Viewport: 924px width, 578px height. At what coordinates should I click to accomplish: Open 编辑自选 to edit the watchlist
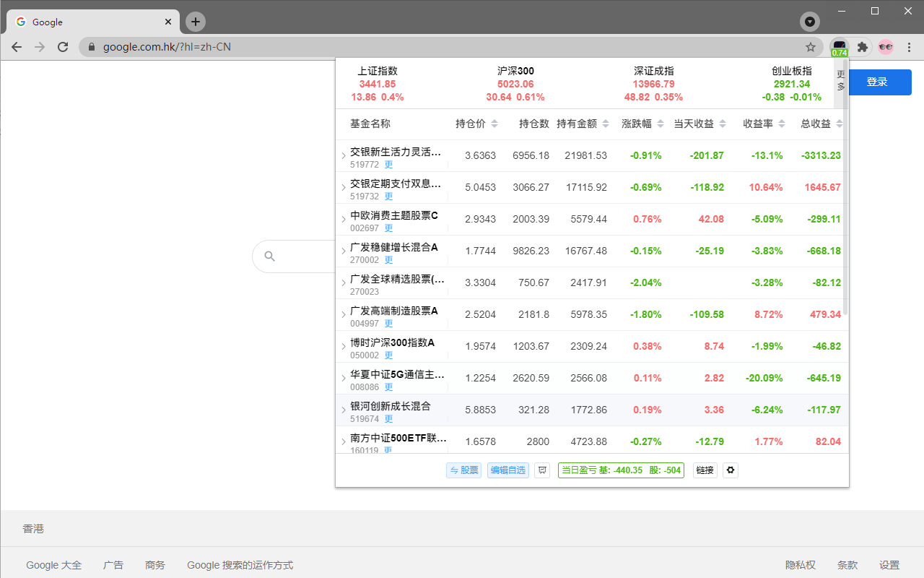[x=507, y=470]
